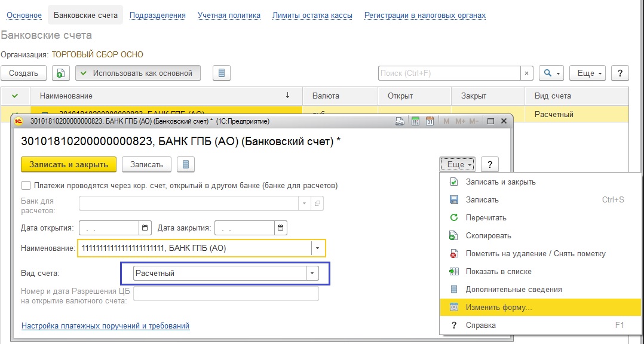Image resolution: width=644 pixels, height=344 pixels.
Task: Click the M- memory button in title bar
Action: tap(474, 121)
